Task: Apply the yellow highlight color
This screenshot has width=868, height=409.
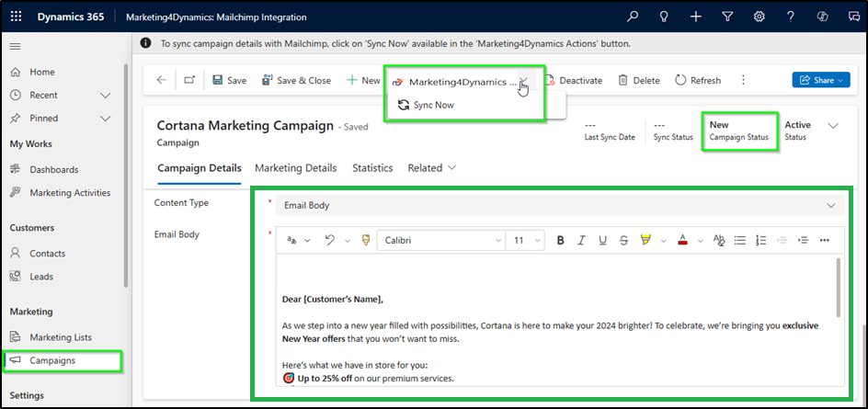Action: (x=645, y=240)
